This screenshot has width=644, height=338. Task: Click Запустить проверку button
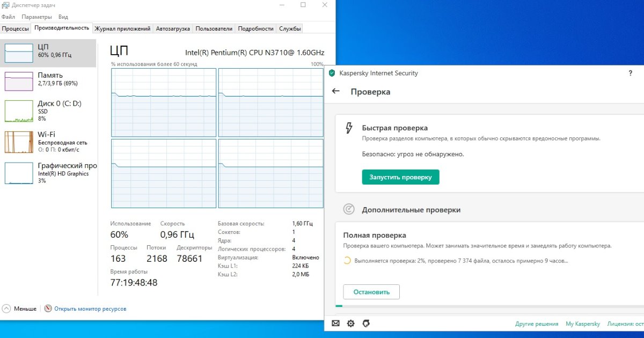[400, 177]
